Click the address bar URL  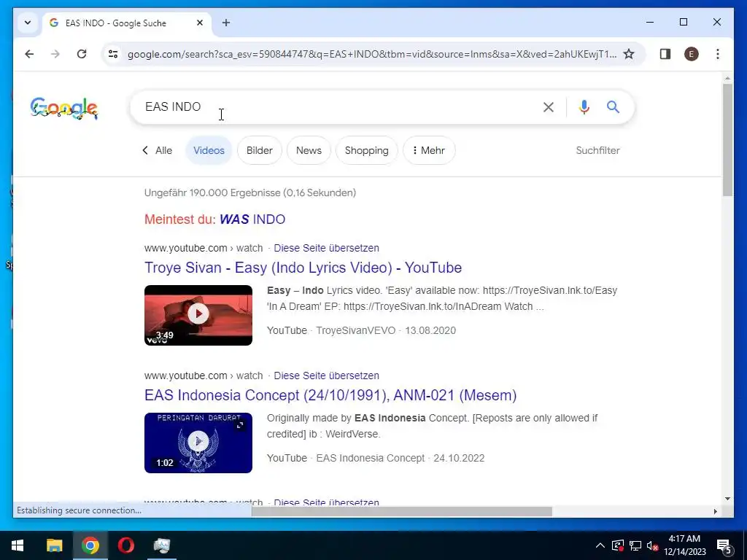pyautogui.click(x=371, y=54)
